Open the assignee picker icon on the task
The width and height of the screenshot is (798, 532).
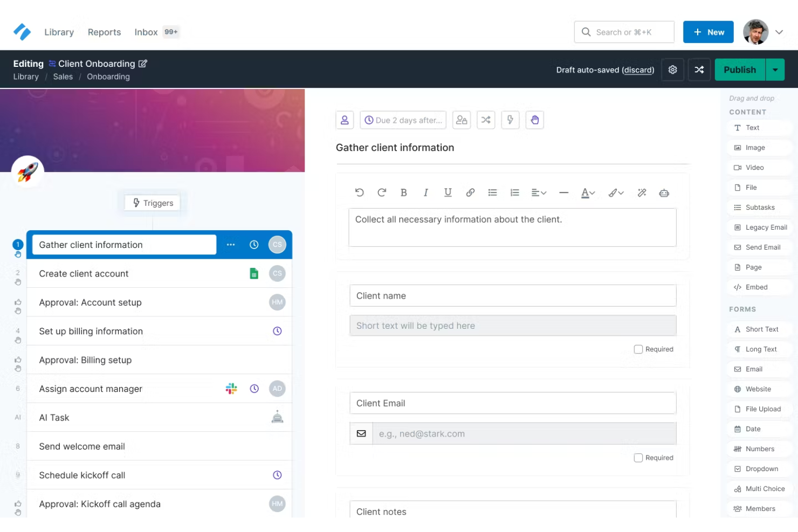coord(345,120)
